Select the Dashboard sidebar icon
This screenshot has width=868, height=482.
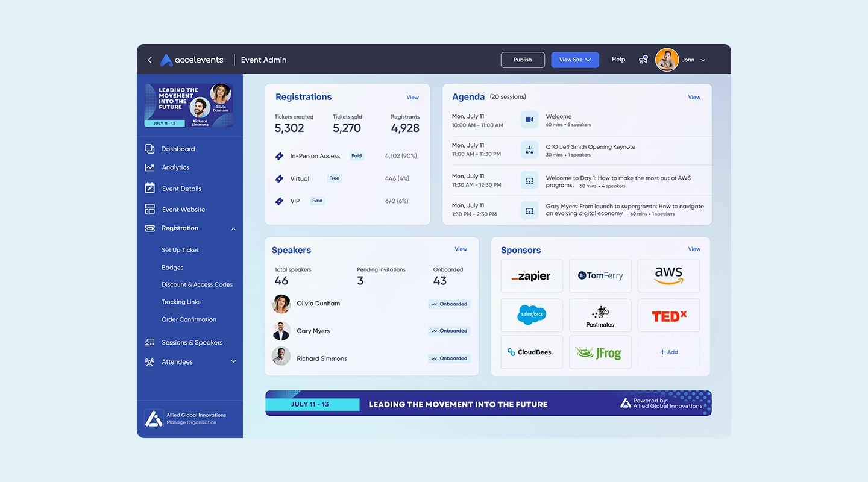pos(149,149)
